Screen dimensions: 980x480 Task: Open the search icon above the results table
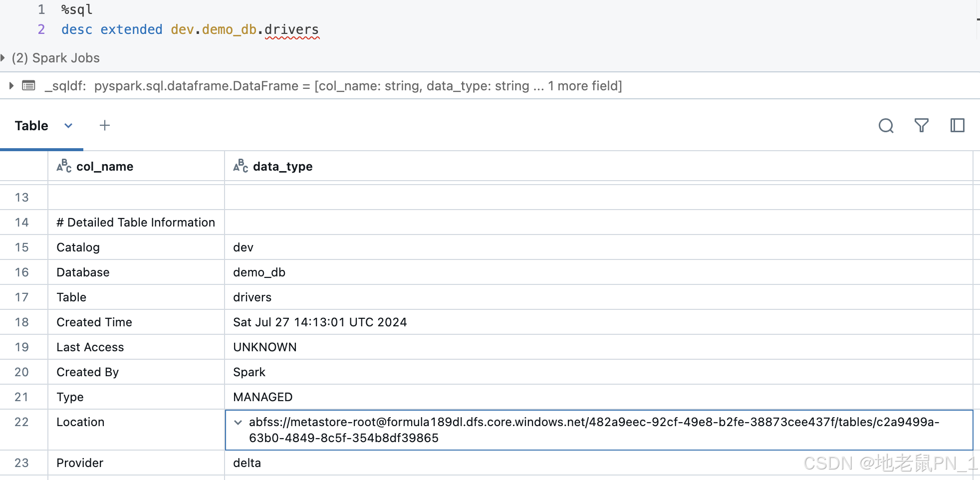coord(886,126)
